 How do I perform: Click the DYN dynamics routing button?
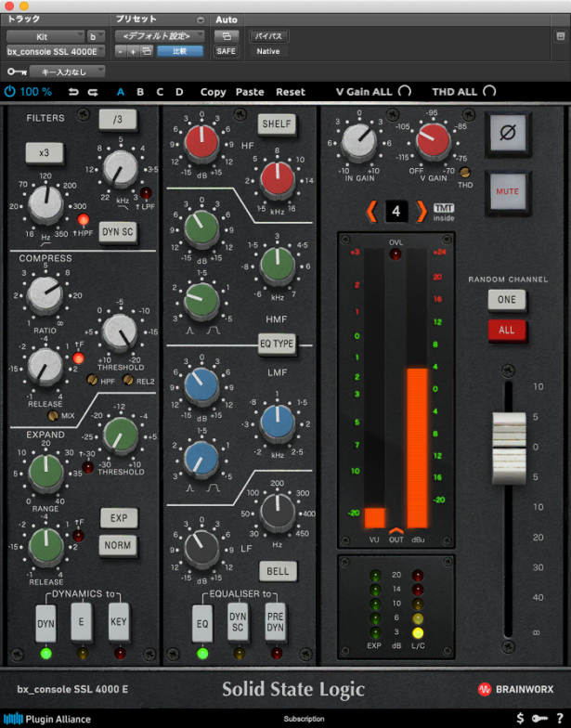(46, 624)
